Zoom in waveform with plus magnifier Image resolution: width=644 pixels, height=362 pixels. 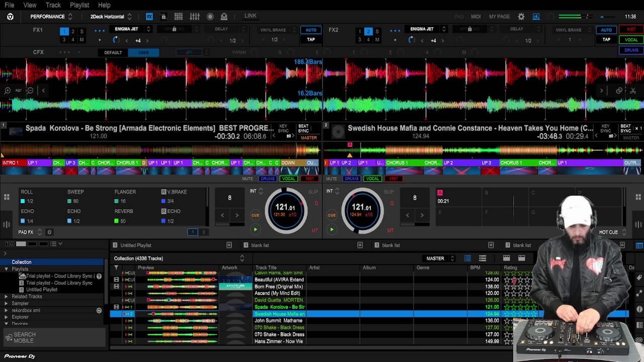coord(8,90)
